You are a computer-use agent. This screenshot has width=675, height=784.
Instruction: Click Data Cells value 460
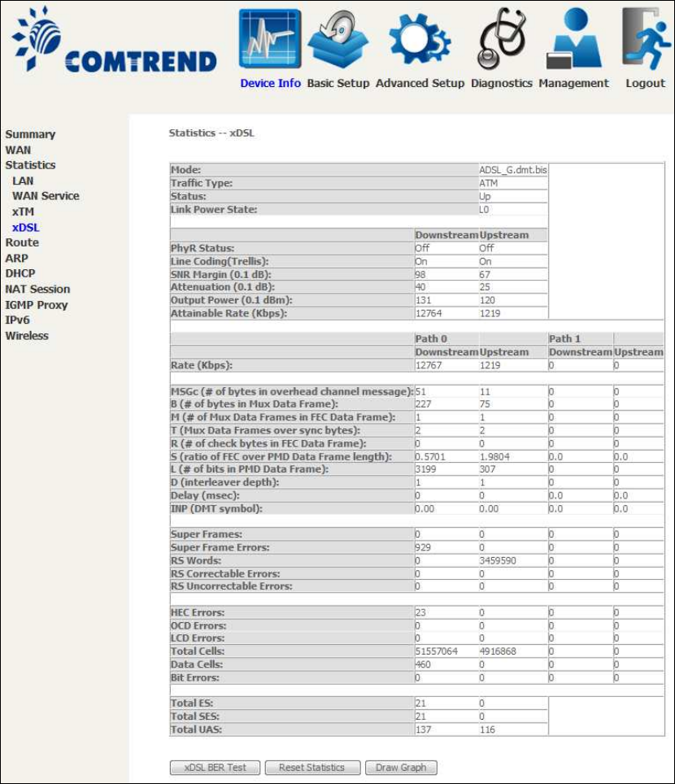point(423,664)
